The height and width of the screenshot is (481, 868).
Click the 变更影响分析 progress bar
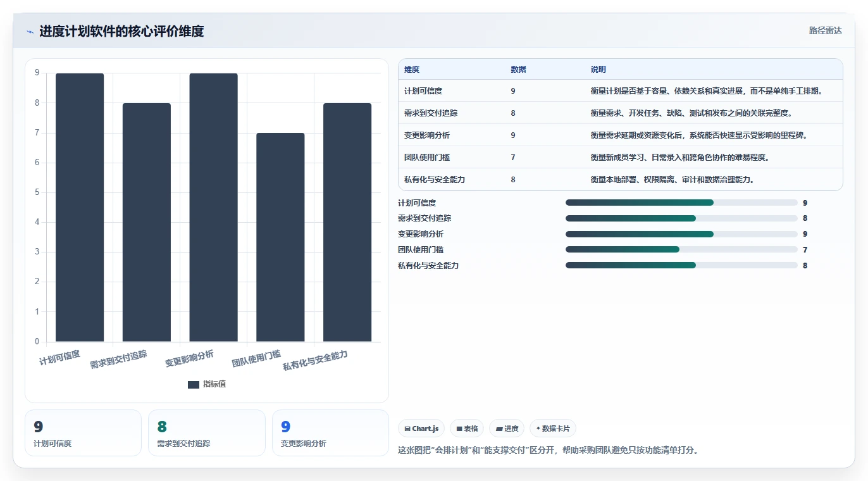[681, 234]
